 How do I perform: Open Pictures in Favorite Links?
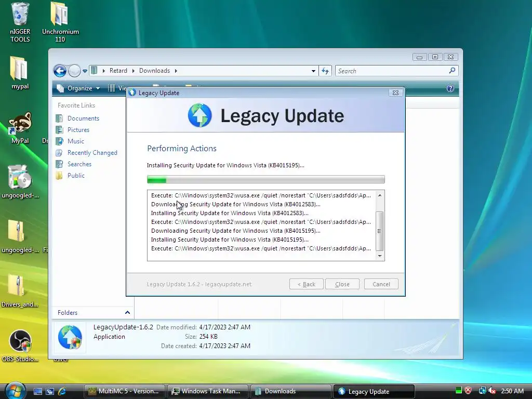click(78, 129)
